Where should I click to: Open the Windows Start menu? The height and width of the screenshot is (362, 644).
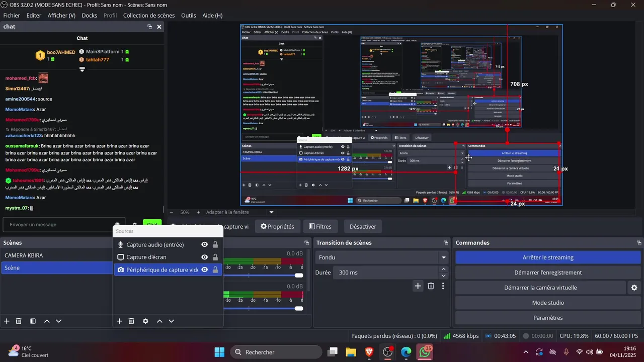coord(220,352)
